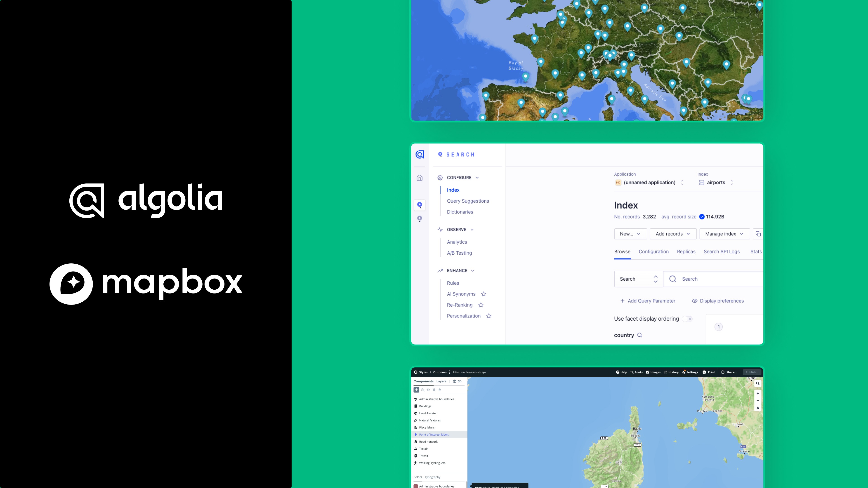Click the eye-slash hide icon in Components panel
Image resolution: width=868 pixels, height=488 pixels.
coord(428,390)
